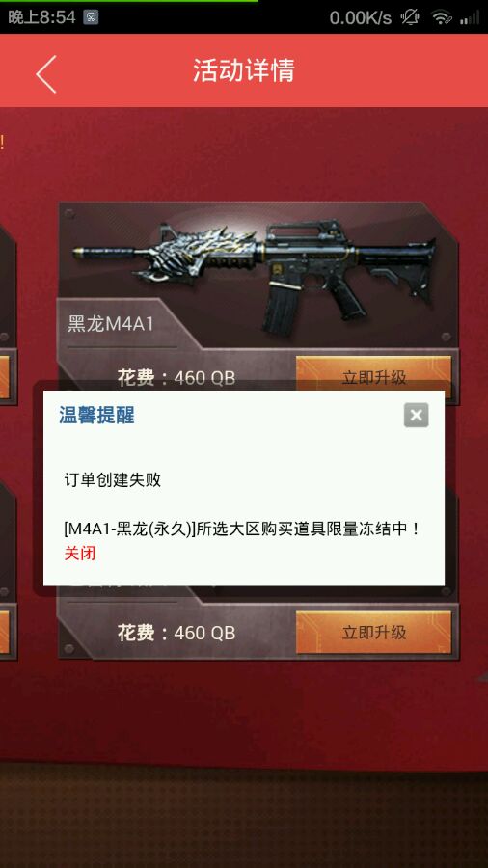Tap the lower 花费:460 QB price label
Screen dimensions: 488x868
[176, 633]
